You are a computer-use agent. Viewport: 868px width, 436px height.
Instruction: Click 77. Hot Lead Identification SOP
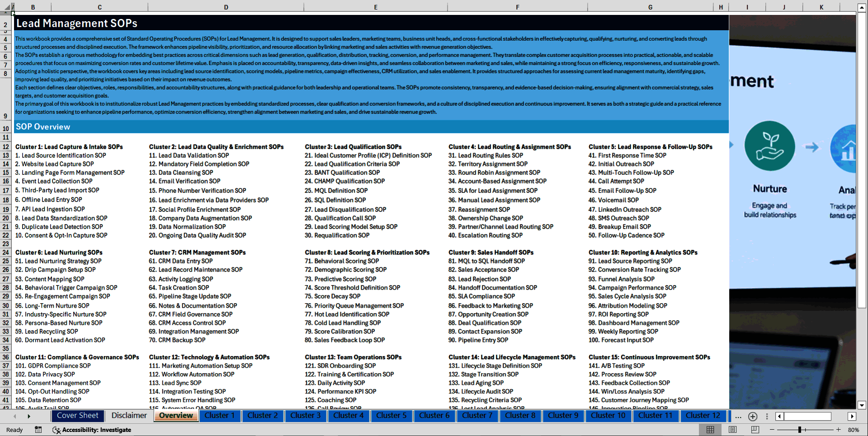click(x=347, y=314)
